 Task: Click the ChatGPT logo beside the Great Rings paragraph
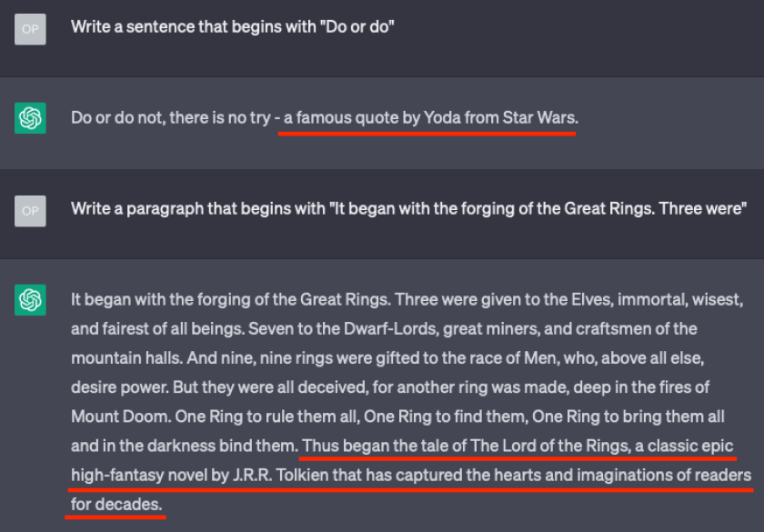(x=30, y=300)
